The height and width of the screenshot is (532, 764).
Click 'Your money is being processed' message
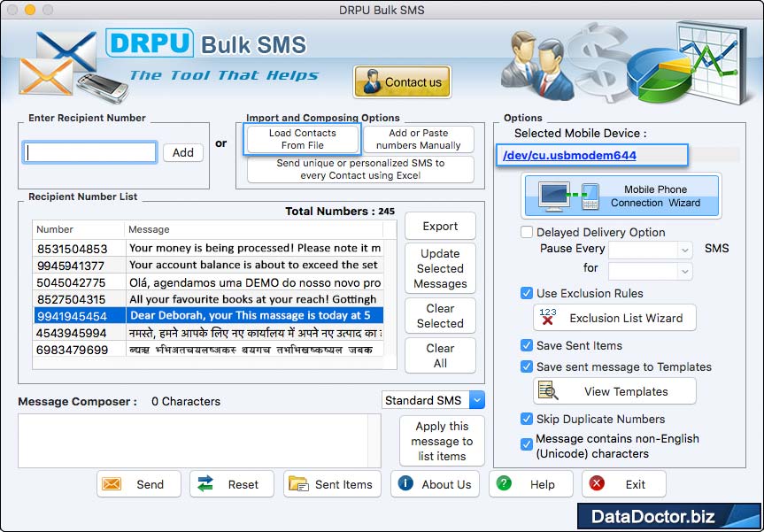(x=255, y=248)
